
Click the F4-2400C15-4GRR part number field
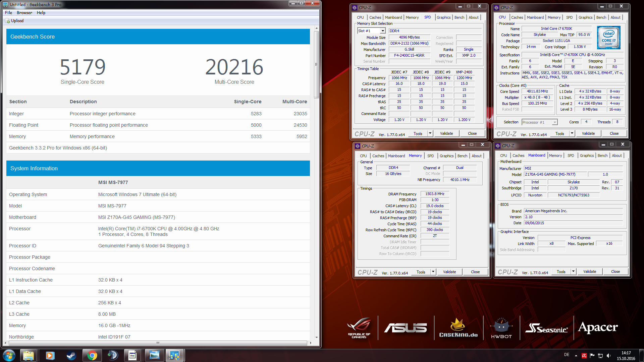[409, 56]
